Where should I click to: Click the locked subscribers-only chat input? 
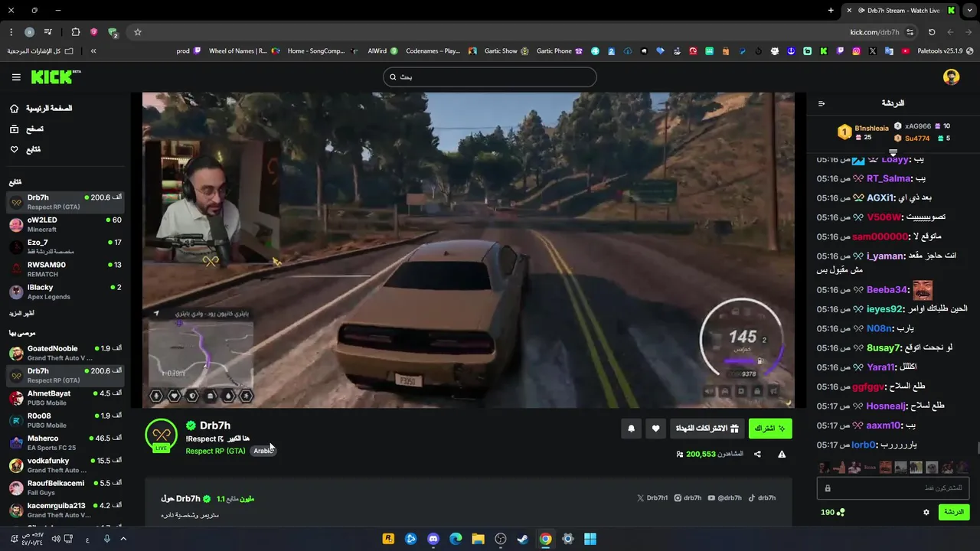click(893, 488)
